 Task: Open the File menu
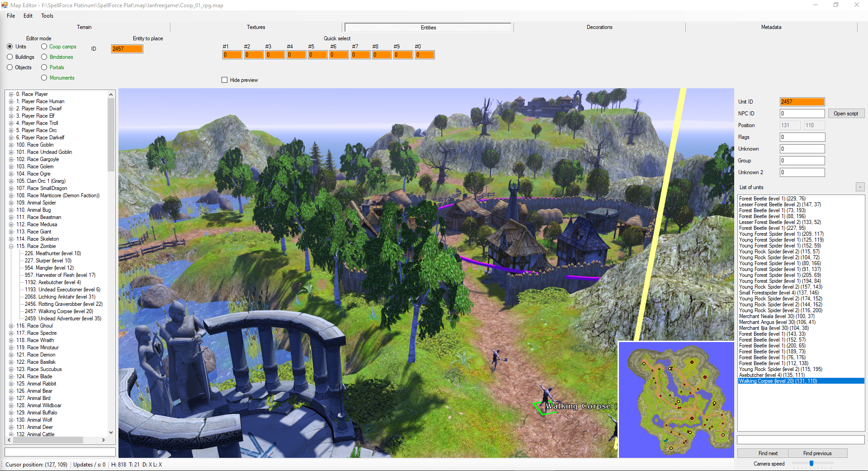coord(11,16)
